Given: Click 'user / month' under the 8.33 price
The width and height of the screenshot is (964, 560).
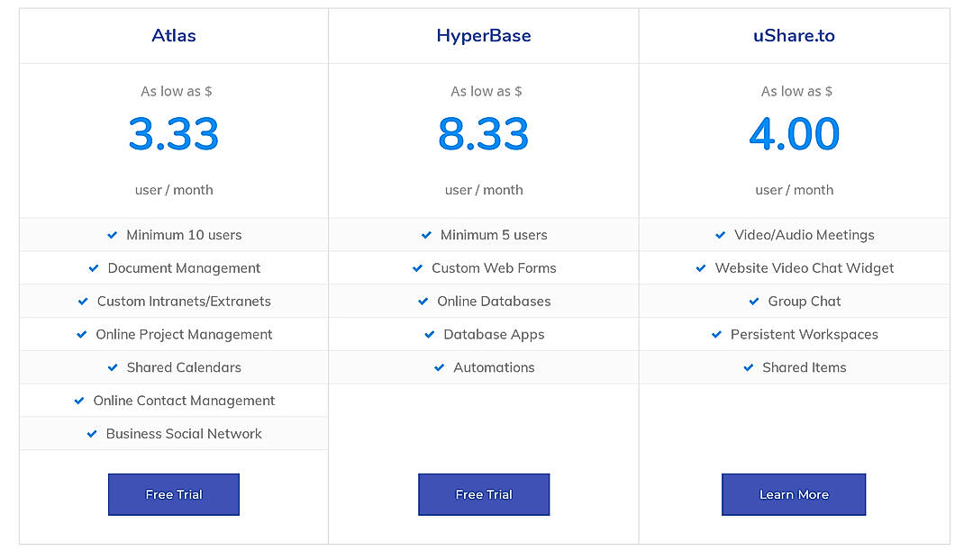Looking at the screenshot, I should click(484, 190).
